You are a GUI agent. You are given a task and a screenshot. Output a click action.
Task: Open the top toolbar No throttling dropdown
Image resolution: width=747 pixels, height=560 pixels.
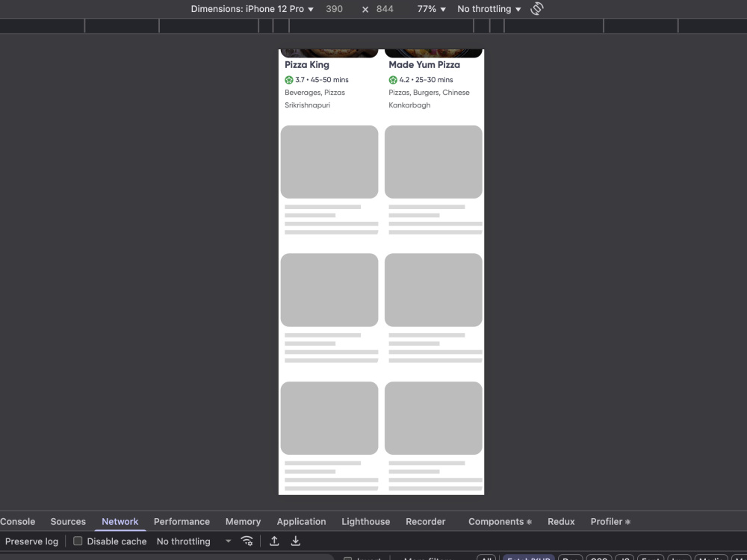pyautogui.click(x=489, y=9)
